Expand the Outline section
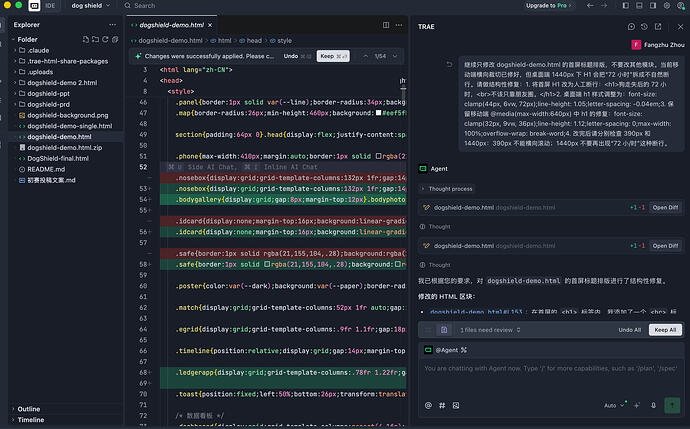Image resolution: width=690 pixels, height=429 pixels. point(29,409)
